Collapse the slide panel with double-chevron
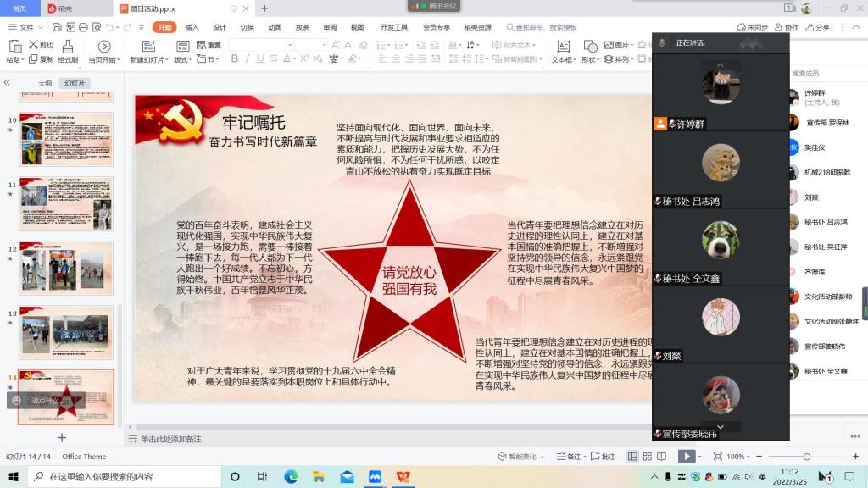The width and height of the screenshot is (868, 488). click(x=7, y=83)
